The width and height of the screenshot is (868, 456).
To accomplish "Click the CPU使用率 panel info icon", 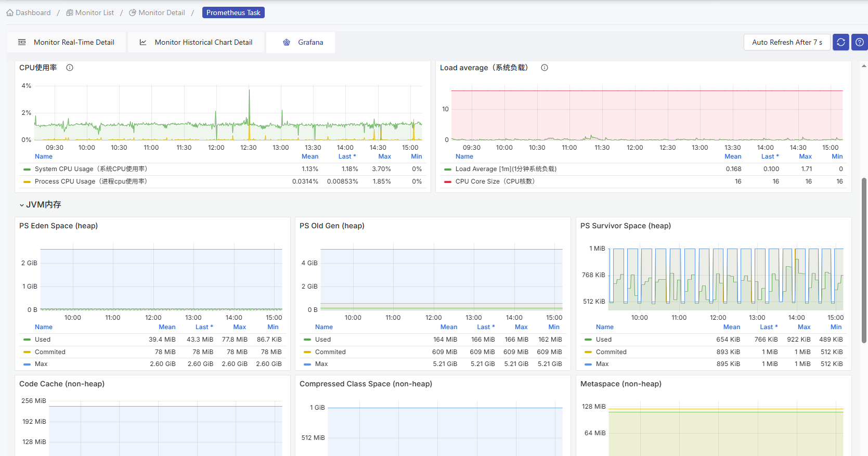I will tap(70, 68).
